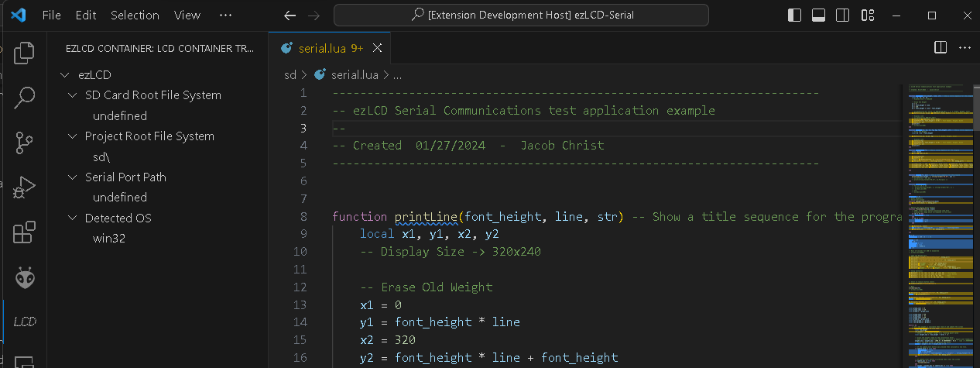Select the win32 tree entry
The width and height of the screenshot is (980, 368).
pos(109,239)
